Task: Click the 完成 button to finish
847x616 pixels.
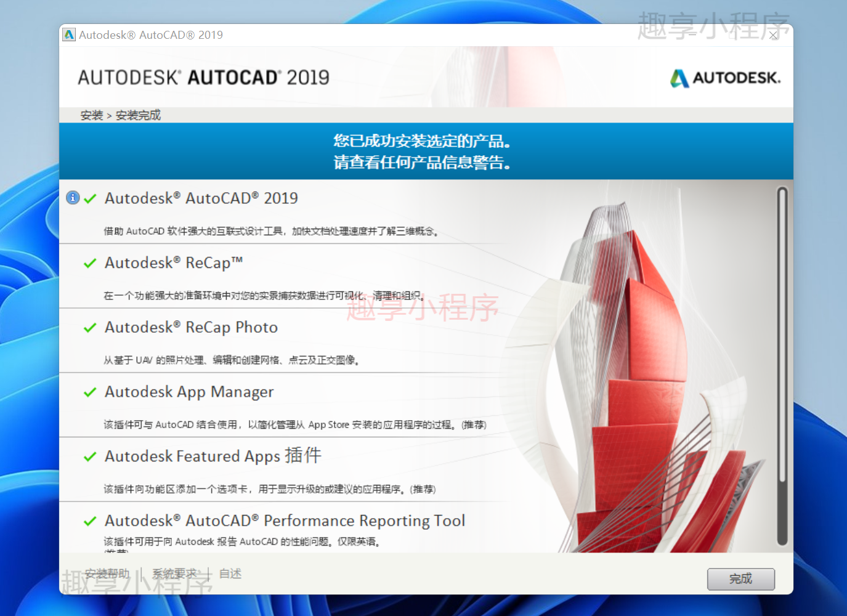Action: 740,579
